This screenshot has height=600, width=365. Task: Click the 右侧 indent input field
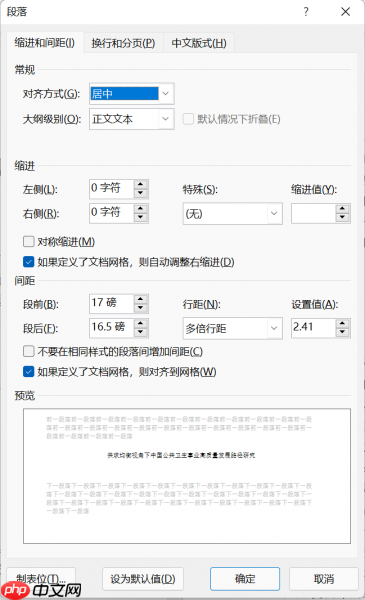tap(111, 213)
